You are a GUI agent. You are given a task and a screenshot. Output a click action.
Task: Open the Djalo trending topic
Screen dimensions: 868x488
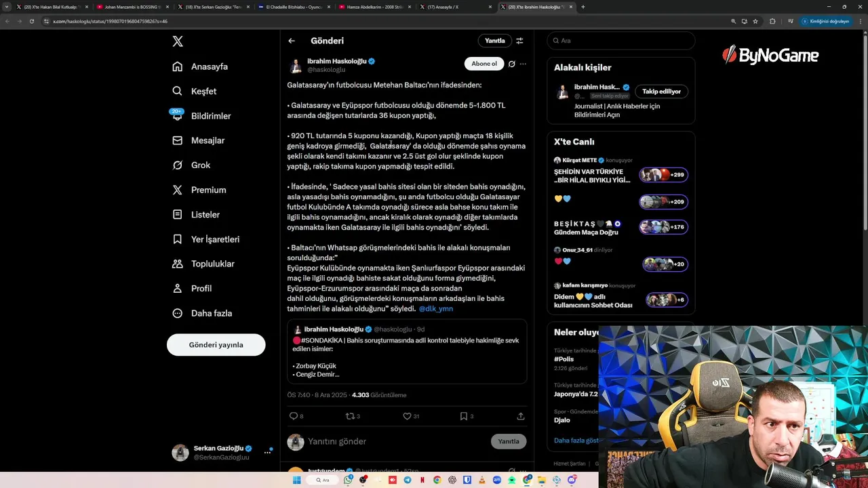[562, 420]
